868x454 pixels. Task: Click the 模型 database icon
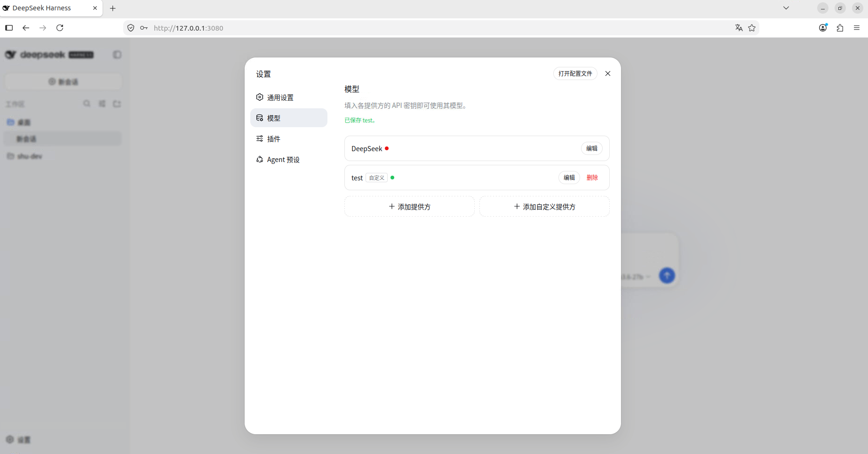[260, 118]
